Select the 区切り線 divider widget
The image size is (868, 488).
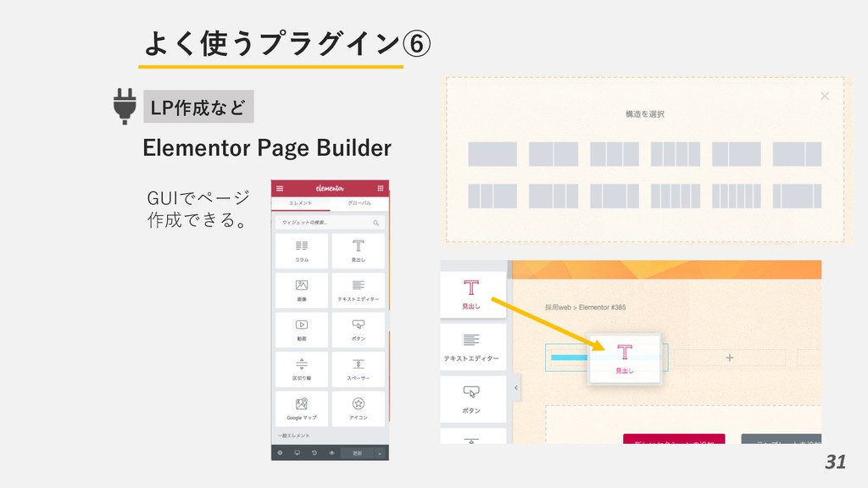click(x=302, y=369)
